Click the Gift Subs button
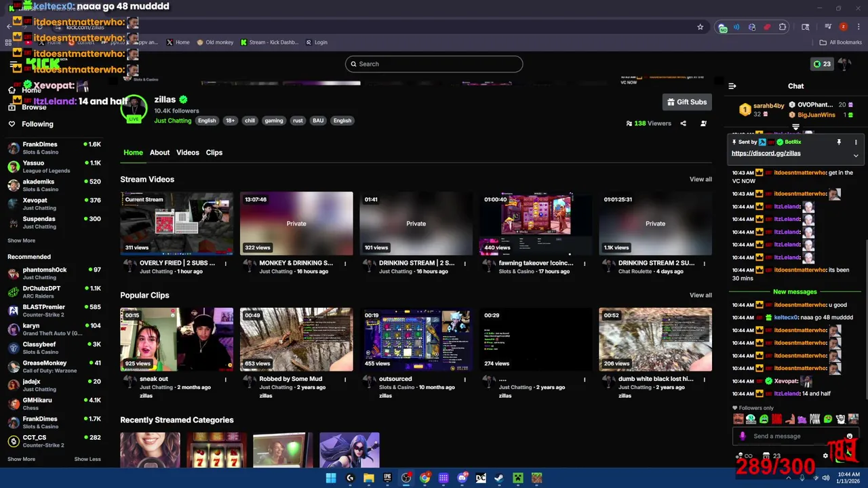Viewport: 868px width, 488px height. tap(686, 102)
